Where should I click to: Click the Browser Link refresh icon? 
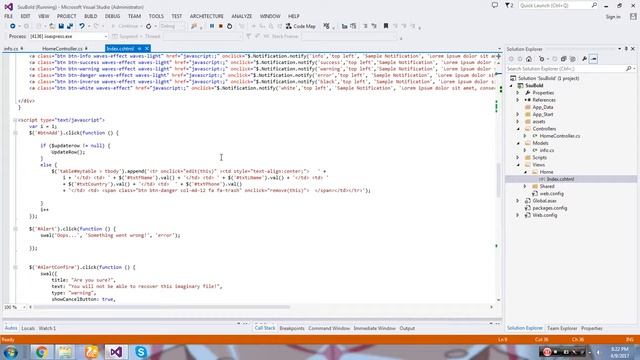[x=149, y=26]
